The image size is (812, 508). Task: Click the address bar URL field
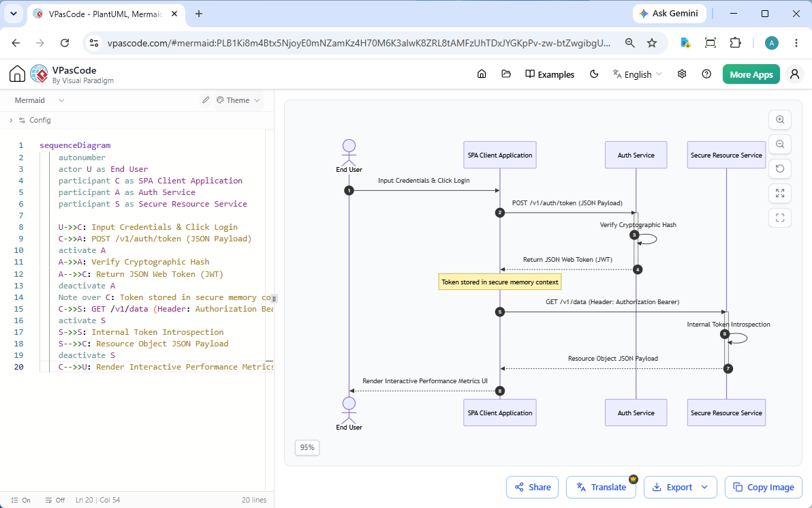tap(359, 43)
